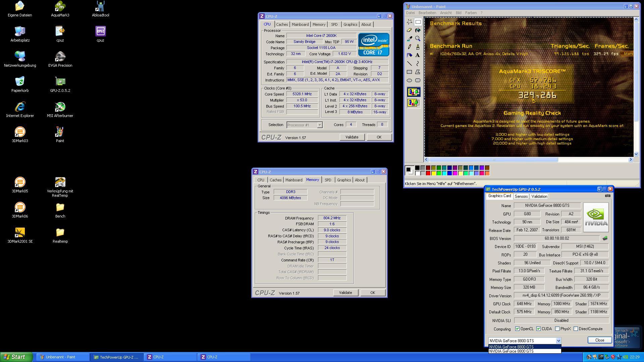Click Validate in the lower CPU-Z Memory window
The width and height of the screenshot is (644, 362).
click(x=345, y=293)
